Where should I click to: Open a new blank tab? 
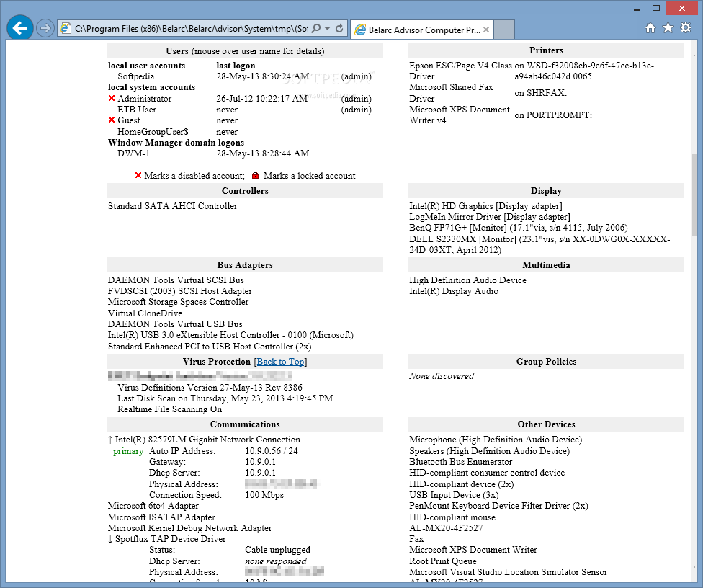tap(504, 30)
